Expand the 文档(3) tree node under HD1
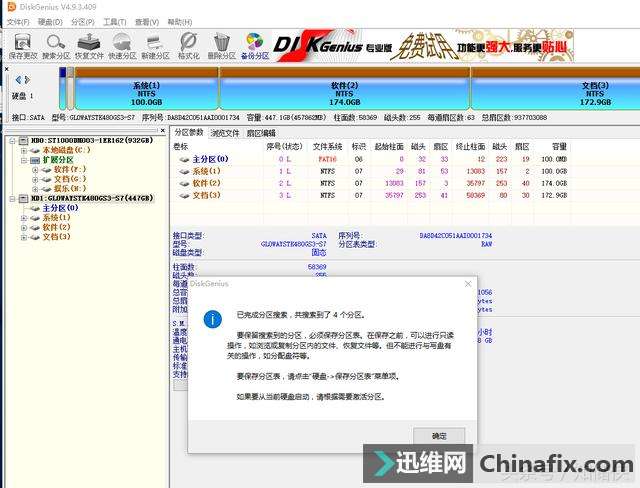 (24, 237)
